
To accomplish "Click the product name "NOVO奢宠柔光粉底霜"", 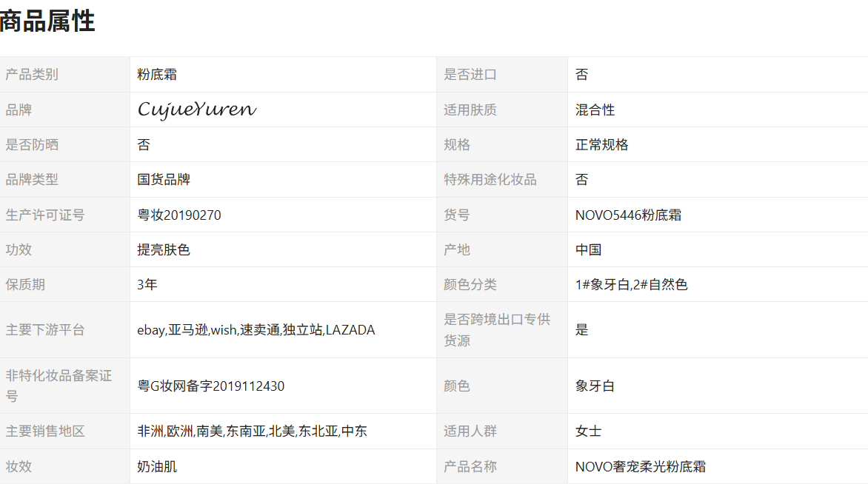I will [641, 467].
